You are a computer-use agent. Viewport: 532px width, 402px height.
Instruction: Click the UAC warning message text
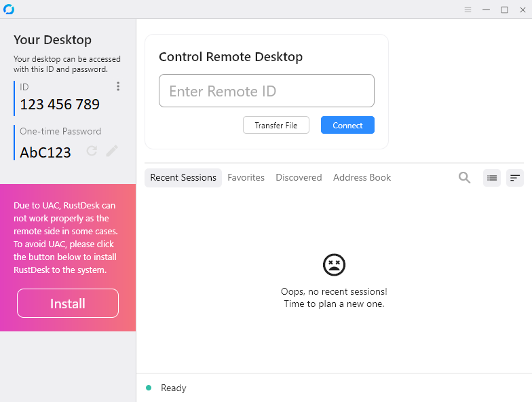[x=65, y=238]
